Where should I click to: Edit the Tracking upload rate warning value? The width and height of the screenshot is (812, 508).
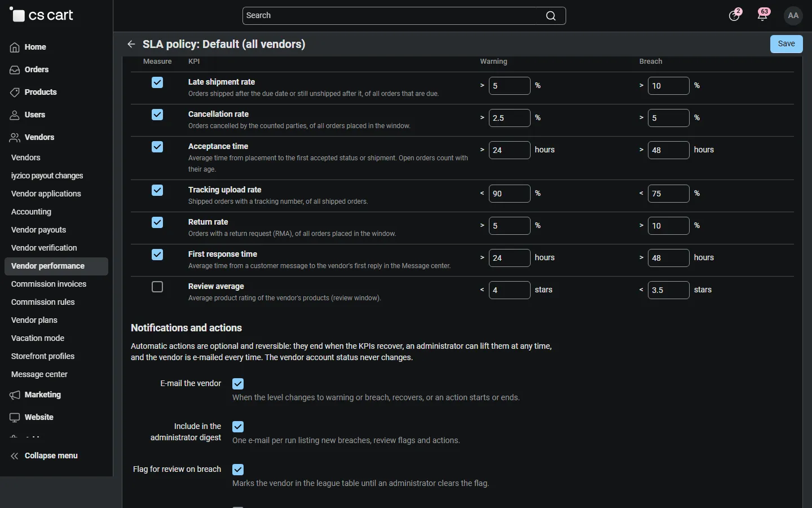(510, 194)
